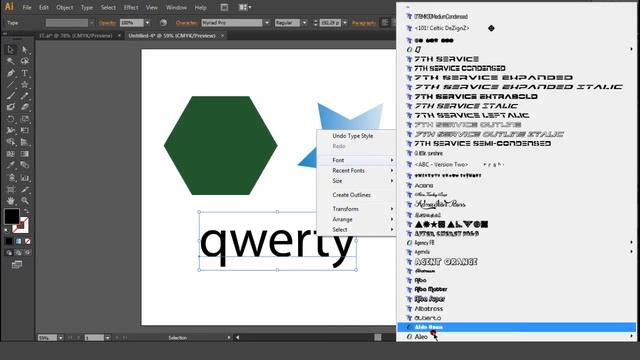The image size is (640, 360).
Task: Set paint mode to None
Action: coord(27,242)
